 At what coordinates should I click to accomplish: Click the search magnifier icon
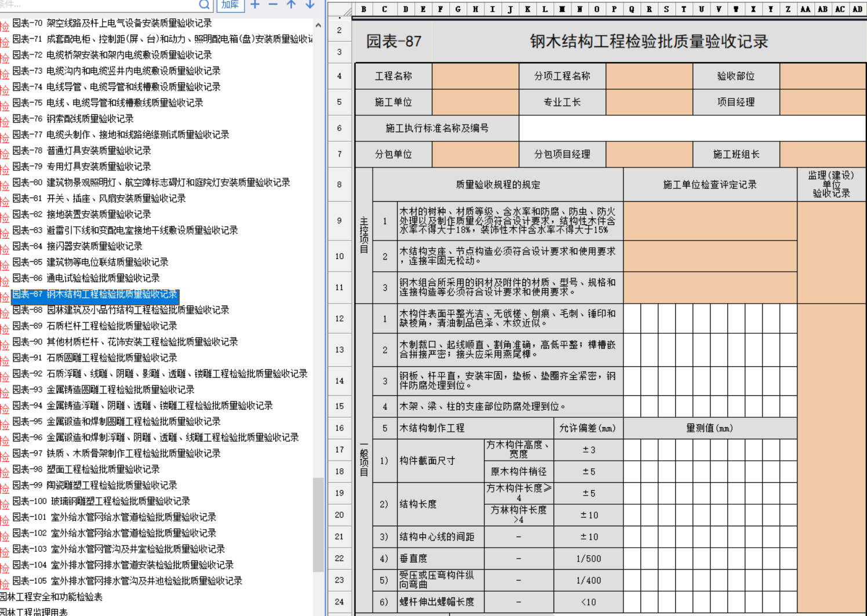coord(204,5)
